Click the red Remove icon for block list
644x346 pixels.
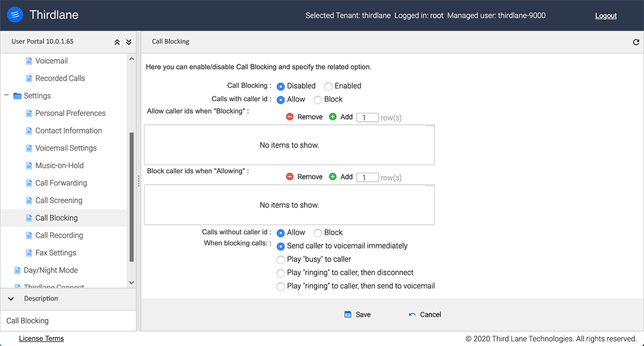tap(290, 177)
